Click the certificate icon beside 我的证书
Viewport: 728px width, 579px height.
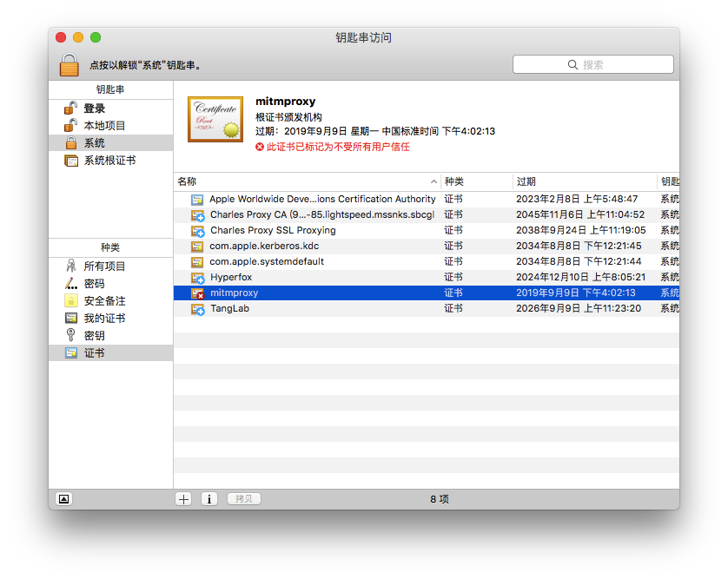tap(71, 318)
